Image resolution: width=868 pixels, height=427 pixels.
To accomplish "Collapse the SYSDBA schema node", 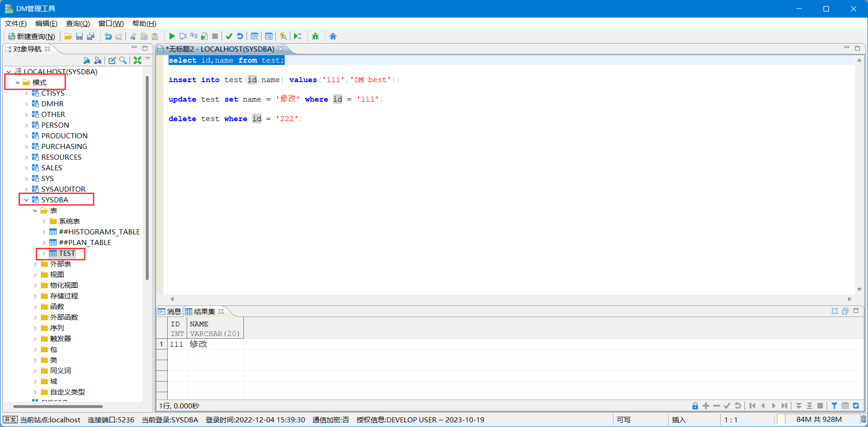I will tap(26, 200).
